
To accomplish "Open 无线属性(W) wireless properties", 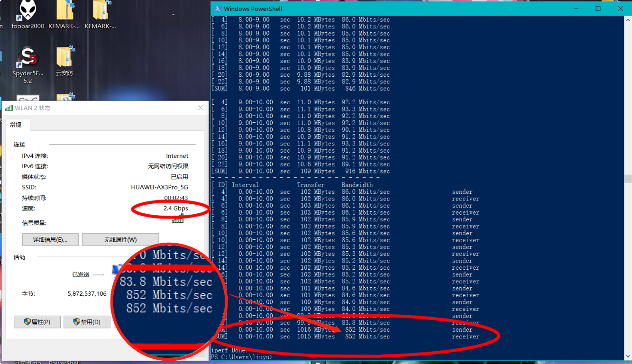I will click(x=120, y=240).
